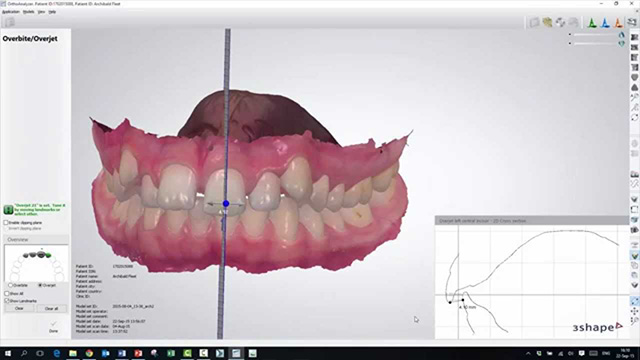This screenshot has width=640, height=360.
Task: Select the Overbite radio button
Action: (x=11, y=285)
